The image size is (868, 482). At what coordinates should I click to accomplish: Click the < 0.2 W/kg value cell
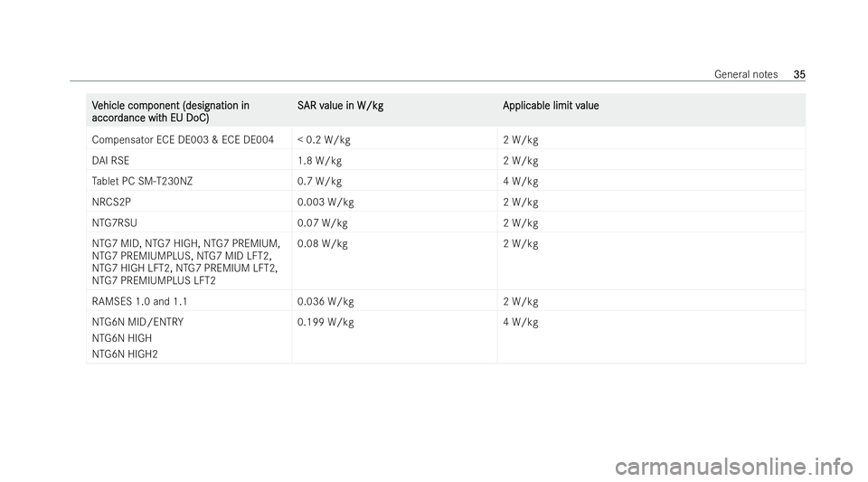[324, 139]
